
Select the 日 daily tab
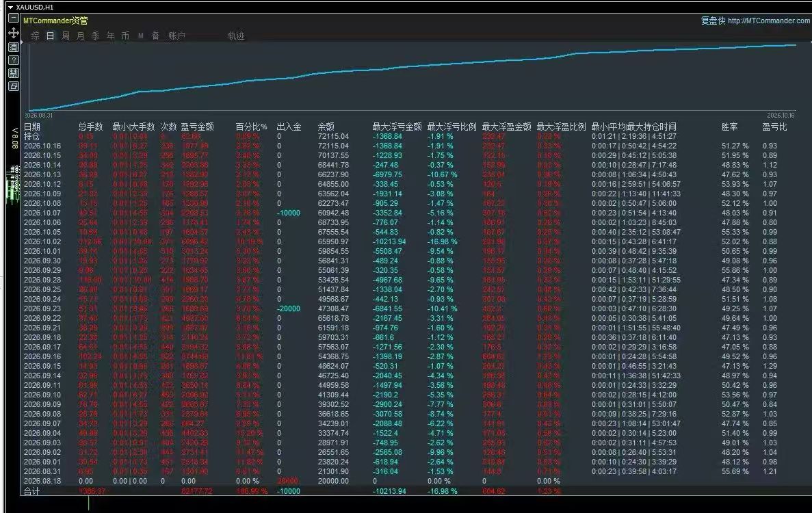click(50, 36)
